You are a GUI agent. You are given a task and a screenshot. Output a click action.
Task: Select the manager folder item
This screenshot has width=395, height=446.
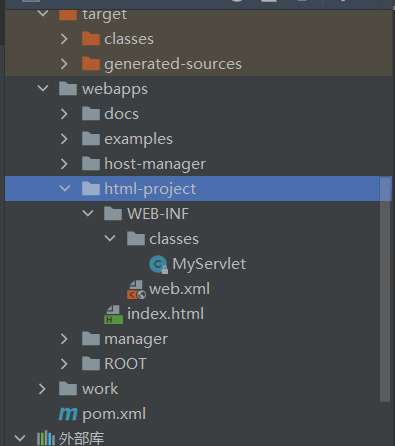click(136, 339)
